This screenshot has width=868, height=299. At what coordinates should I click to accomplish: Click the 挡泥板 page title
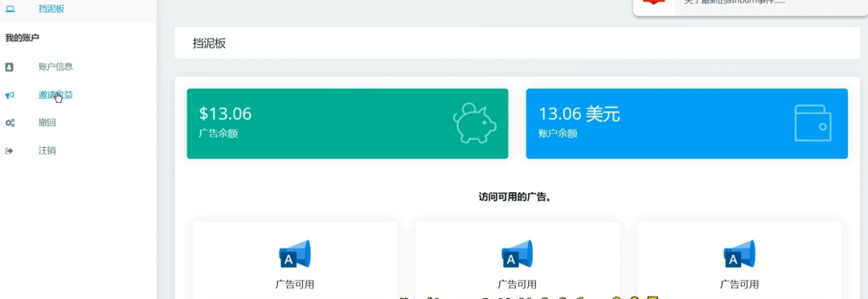pos(209,43)
